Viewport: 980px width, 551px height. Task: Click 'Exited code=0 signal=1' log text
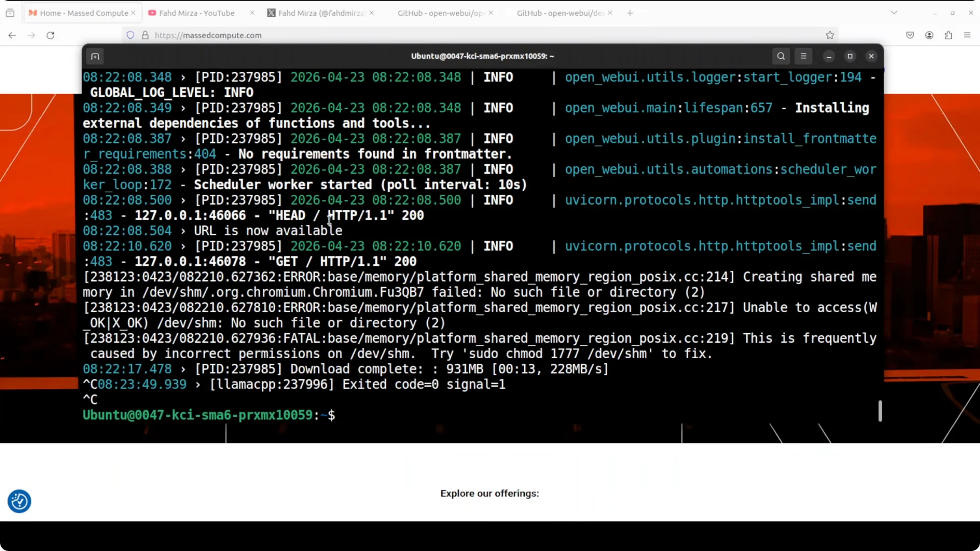(x=424, y=384)
